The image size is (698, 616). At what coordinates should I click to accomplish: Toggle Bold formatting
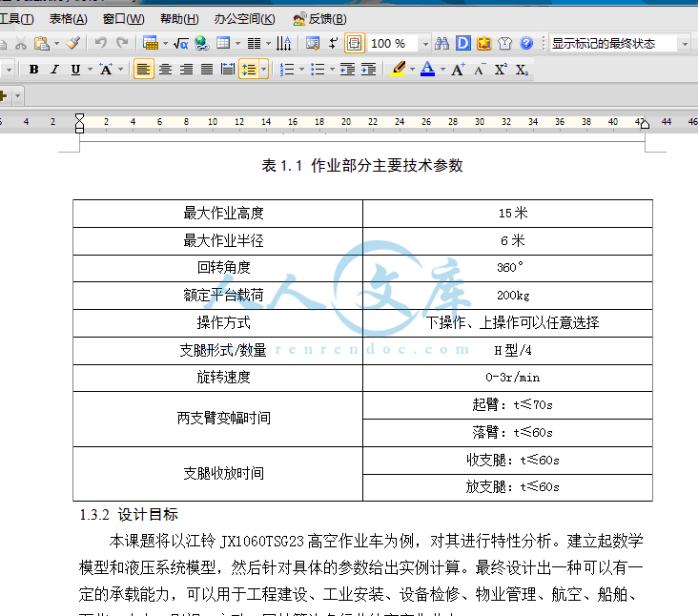coord(33,70)
